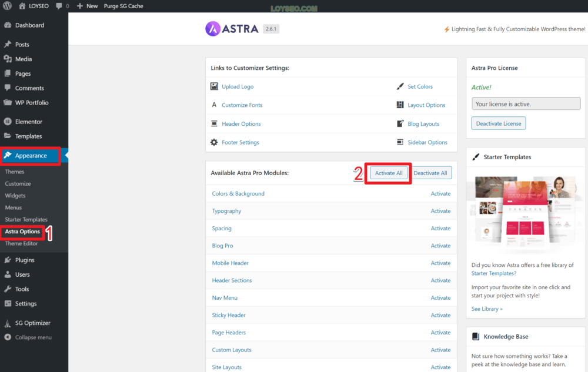The image size is (588, 372).
Task: Click Purge SG Cache in admin bar
Action: [x=123, y=6]
